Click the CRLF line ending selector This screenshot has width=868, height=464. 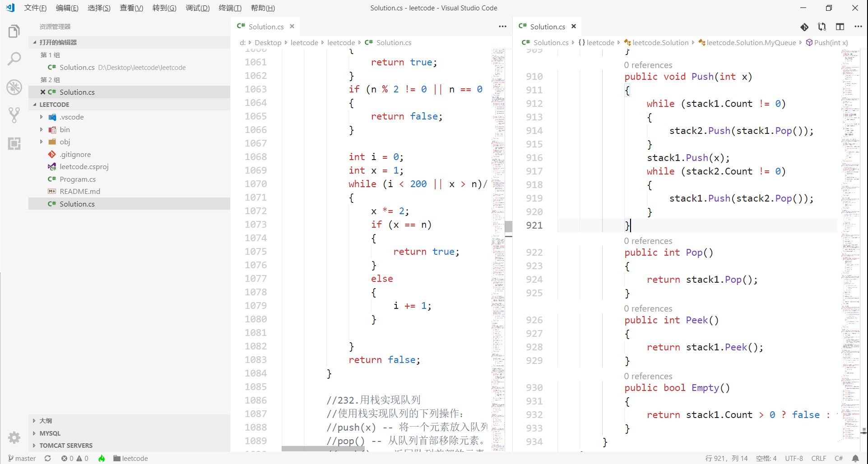[x=818, y=458]
